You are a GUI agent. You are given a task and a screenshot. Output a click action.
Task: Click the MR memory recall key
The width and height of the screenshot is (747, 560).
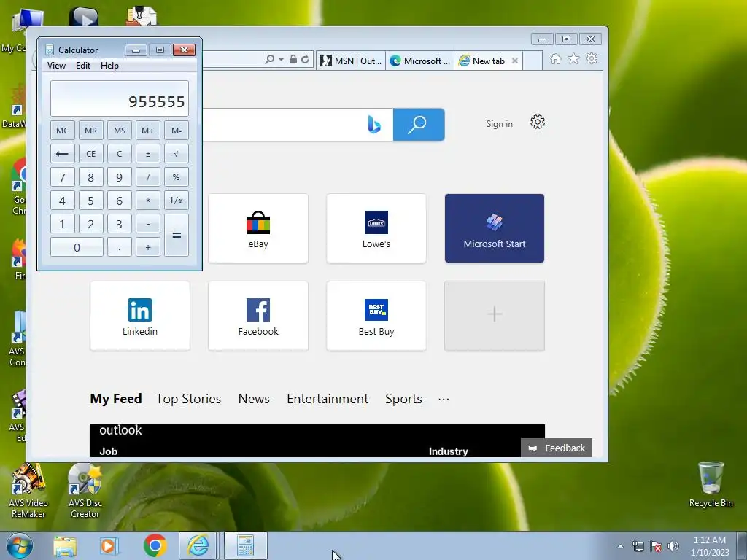click(91, 131)
